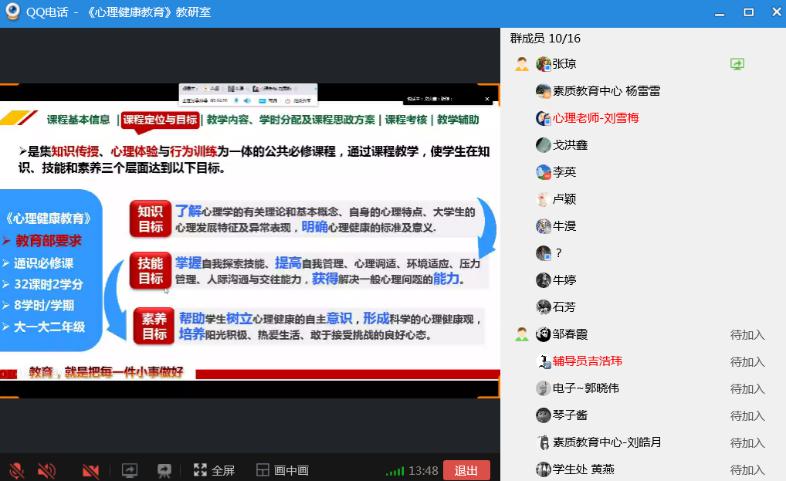This screenshot has width=786, height=481.
Task: Unmute the speaker in bottom toolbar
Action: (x=46, y=470)
